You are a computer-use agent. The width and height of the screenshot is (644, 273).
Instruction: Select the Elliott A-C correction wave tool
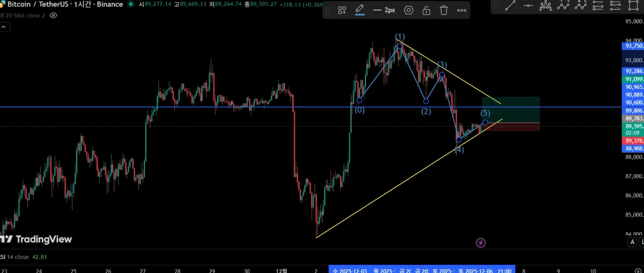click(581, 6)
